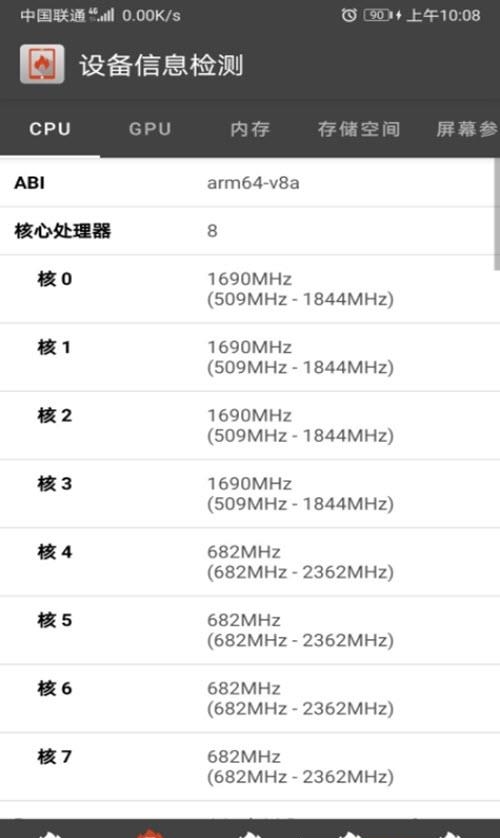The height and width of the screenshot is (838, 500).
Task: Open the 存储空间 tab
Action: 358,129
